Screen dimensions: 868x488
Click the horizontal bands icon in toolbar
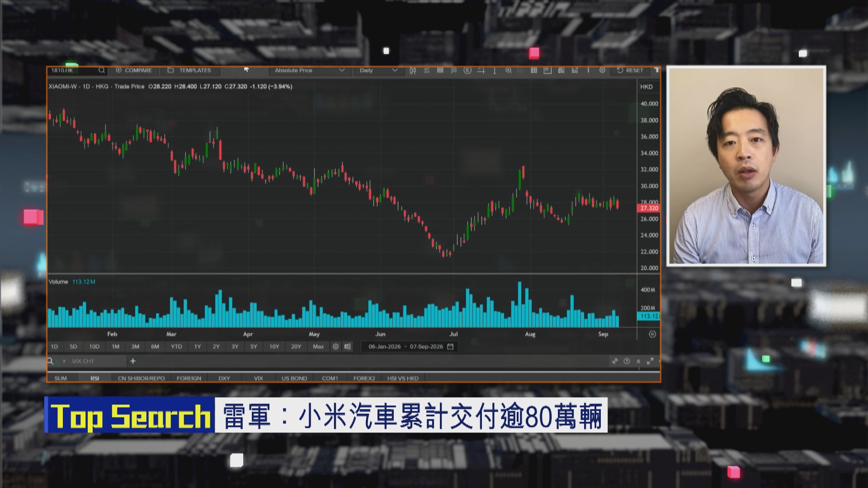440,70
